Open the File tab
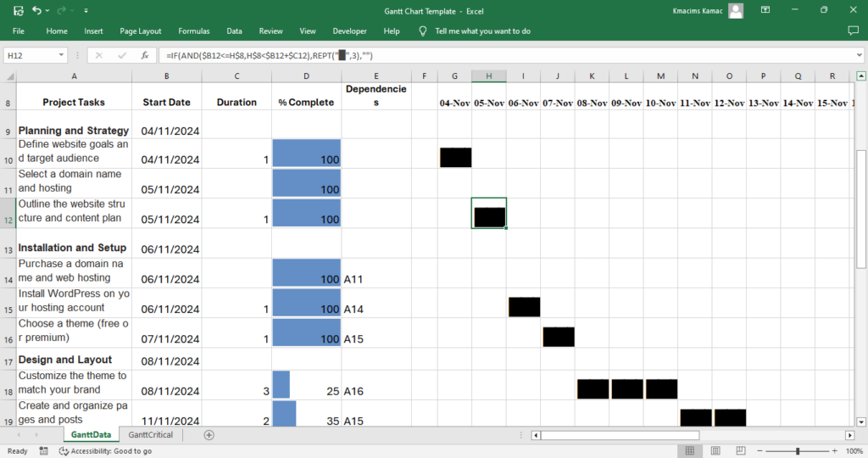Image resolution: width=868 pixels, height=458 pixels. (x=19, y=31)
